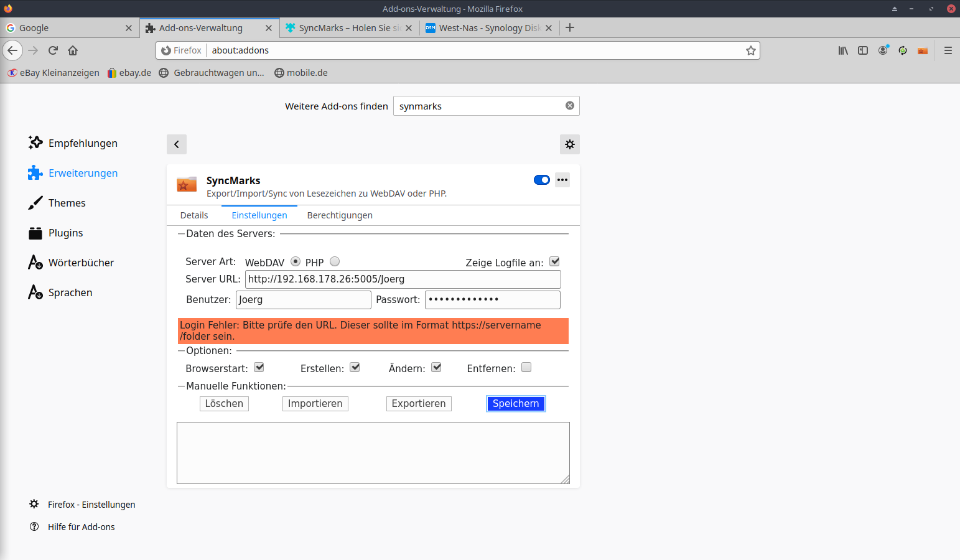The height and width of the screenshot is (560, 960).
Task: Click the green sync extension toolbar icon
Action: 903,50
